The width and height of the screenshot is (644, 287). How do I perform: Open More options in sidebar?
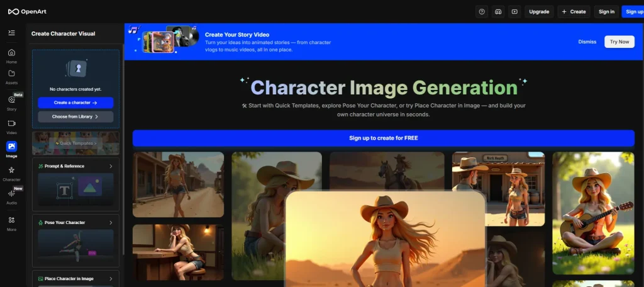[x=11, y=224]
